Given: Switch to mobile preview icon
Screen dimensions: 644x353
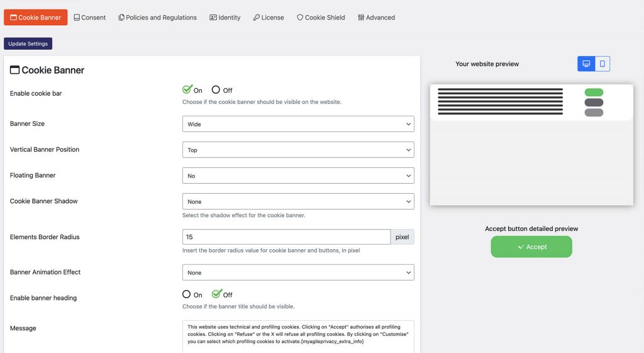Looking at the screenshot, I should (x=602, y=64).
